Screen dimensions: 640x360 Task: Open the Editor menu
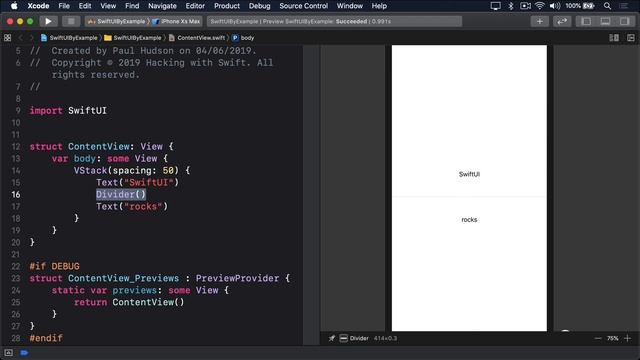pyautogui.click(x=195, y=6)
